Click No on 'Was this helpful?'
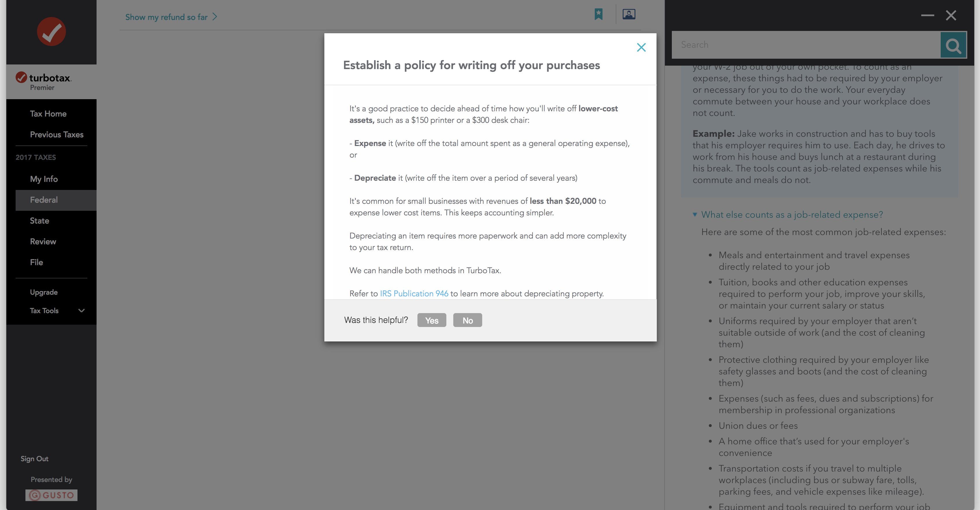The image size is (980, 510). tap(467, 320)
